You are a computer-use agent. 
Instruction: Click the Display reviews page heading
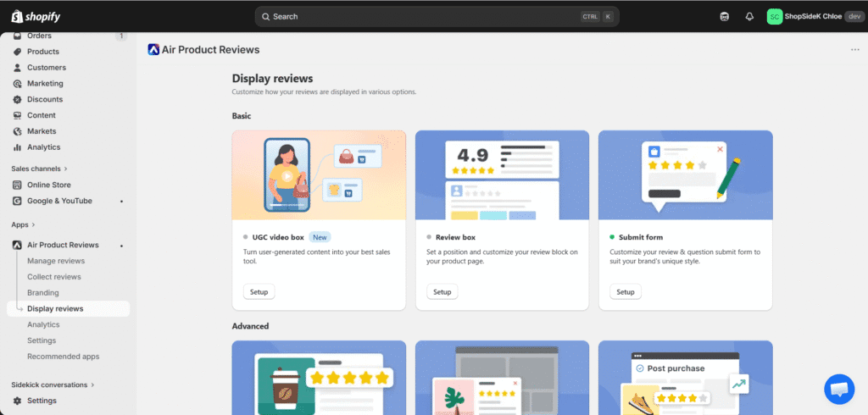click(x=272, y=79)
